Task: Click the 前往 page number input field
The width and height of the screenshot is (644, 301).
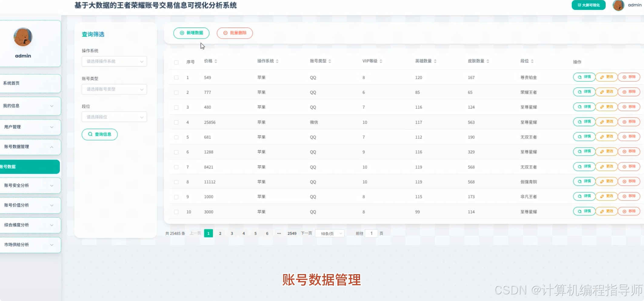Action: (371, 233)
